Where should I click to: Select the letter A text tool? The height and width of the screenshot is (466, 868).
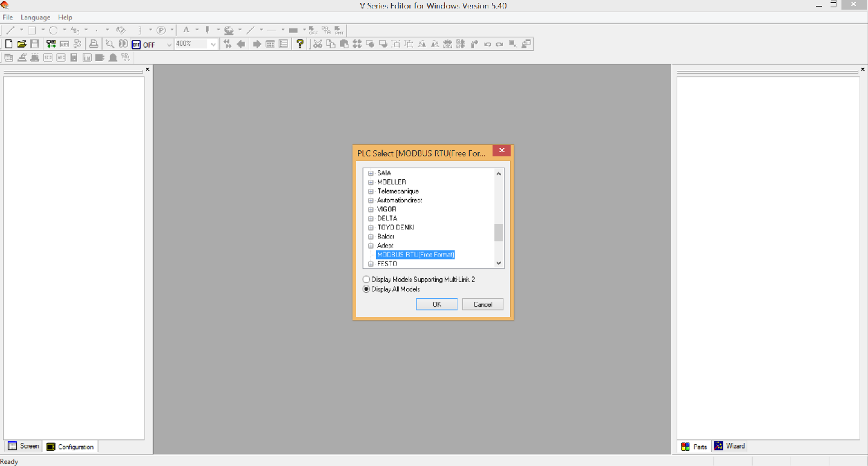(186, 30)
